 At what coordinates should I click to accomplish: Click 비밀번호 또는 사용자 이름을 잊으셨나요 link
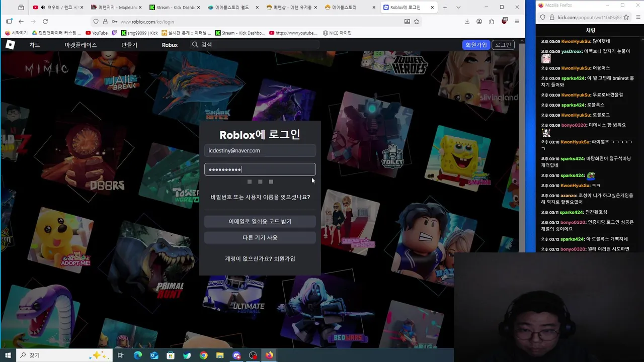point(260,197)
